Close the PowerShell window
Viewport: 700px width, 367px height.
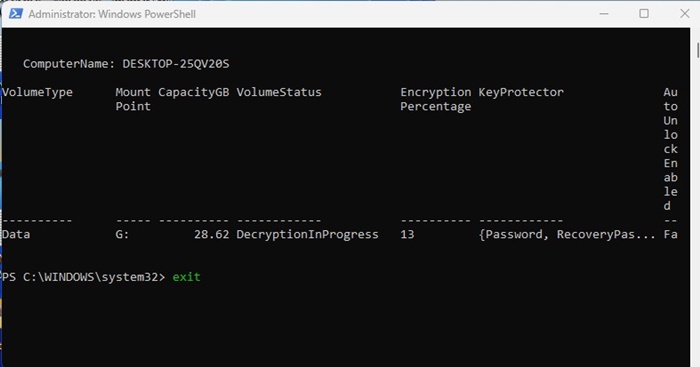tap(685, 14)
